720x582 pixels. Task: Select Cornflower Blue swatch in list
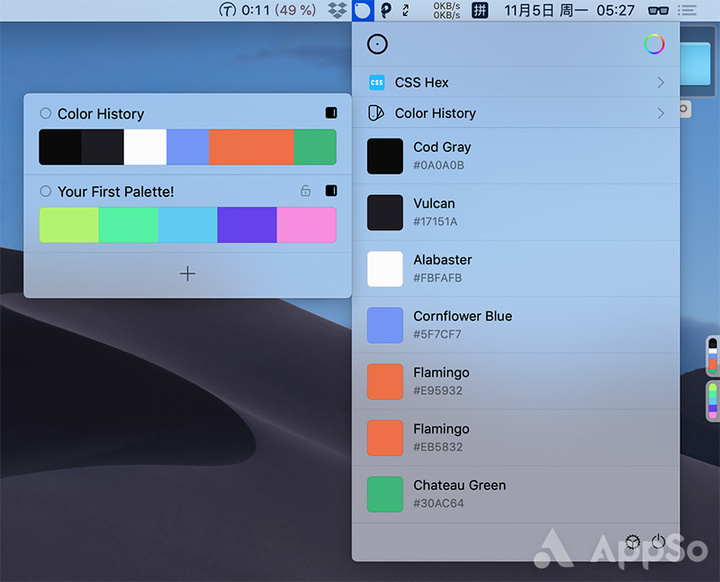pyautogui.click(x=385, y=325)
